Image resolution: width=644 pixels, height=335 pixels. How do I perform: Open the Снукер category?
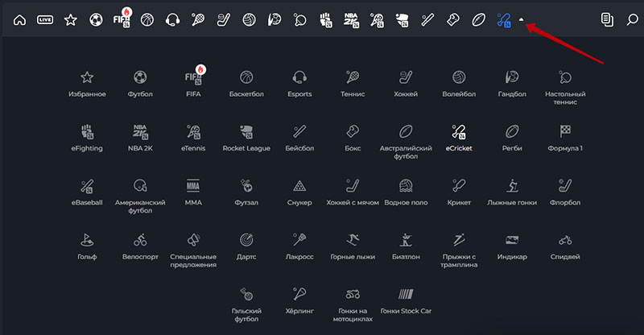[299, 192]
